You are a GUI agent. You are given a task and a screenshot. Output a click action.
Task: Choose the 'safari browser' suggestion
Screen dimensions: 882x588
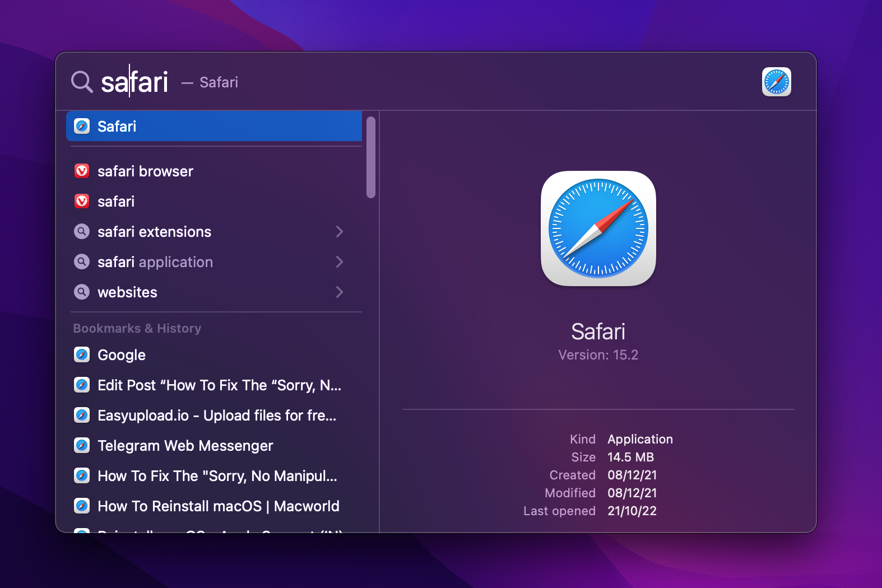(x=214, y=171)
